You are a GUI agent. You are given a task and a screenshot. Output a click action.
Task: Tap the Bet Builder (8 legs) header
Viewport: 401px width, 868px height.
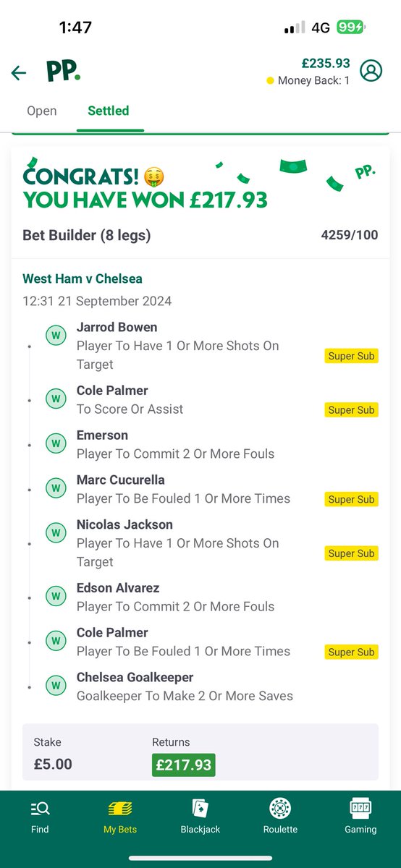87,235
